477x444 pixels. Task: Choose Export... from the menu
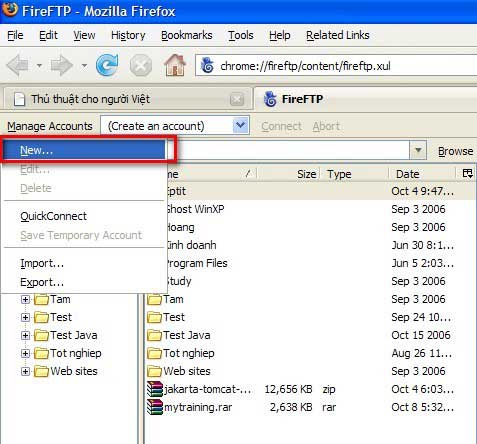coord(84,282)
